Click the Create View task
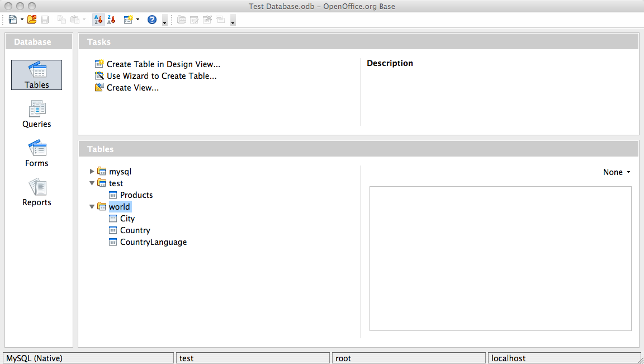 pos(132,88)
